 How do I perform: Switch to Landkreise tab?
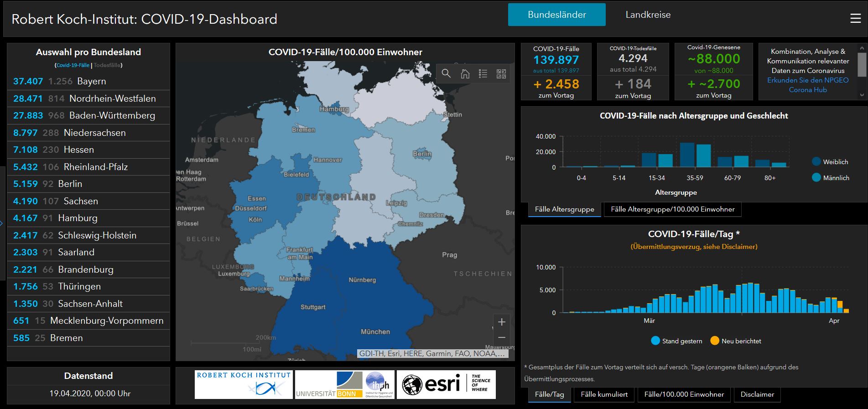tap(648, 15)
